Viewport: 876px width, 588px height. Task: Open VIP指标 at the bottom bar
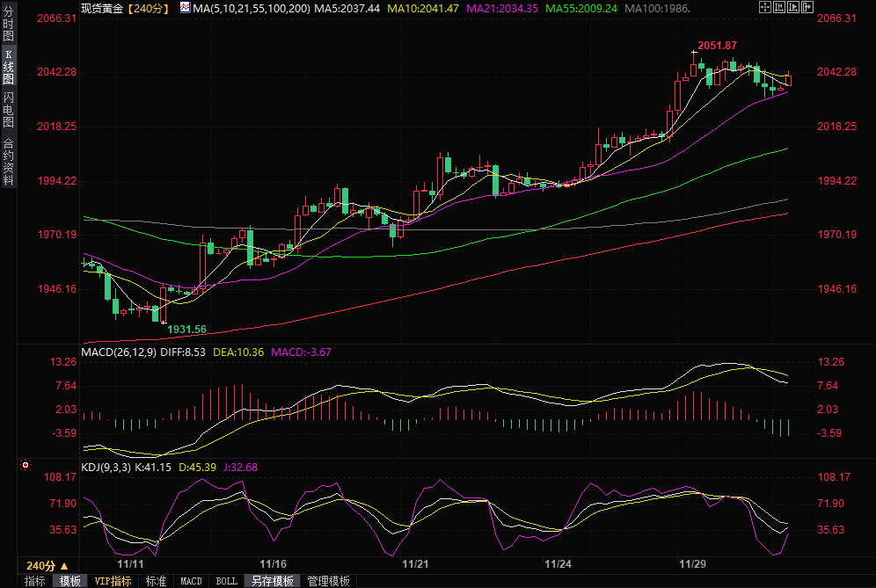[113, 581]
